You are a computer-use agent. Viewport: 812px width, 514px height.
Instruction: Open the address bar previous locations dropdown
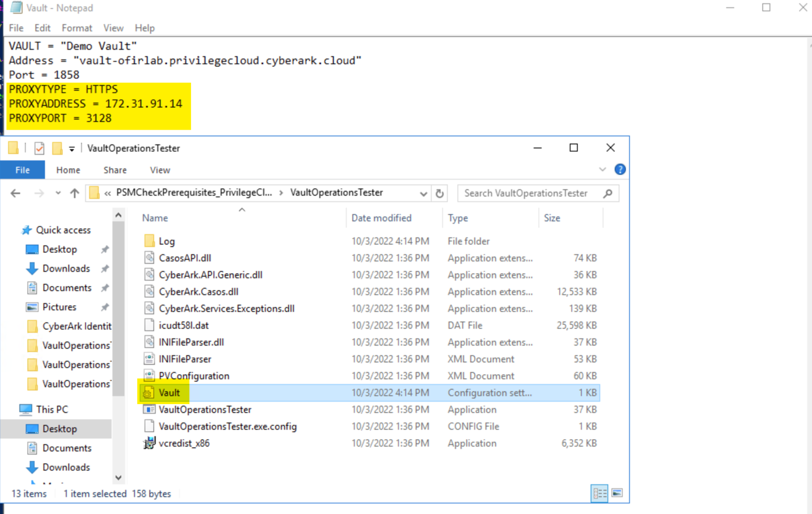pyautogui.click(x=423, y=193)
